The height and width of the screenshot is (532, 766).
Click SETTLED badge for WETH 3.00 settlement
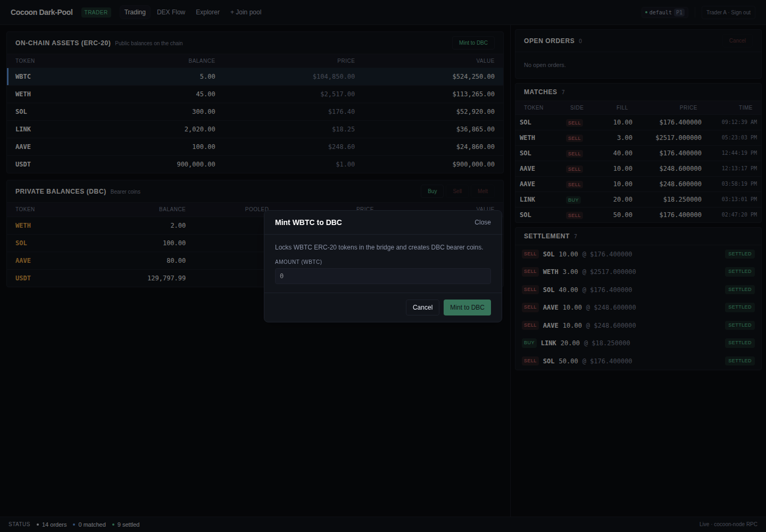pyautogui.click(x=740, y=272)
